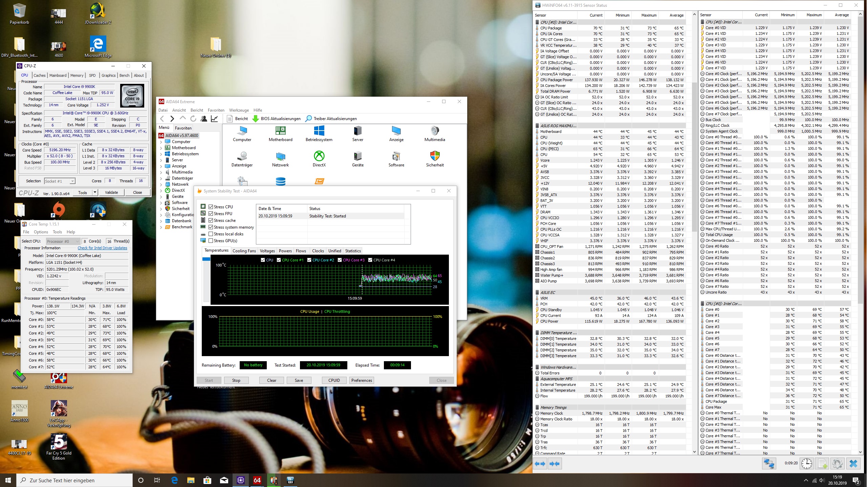868x487 pixels.
Task: Open the Datenträger disk icon in AIDA64
Action: click(x=242, y=156)
